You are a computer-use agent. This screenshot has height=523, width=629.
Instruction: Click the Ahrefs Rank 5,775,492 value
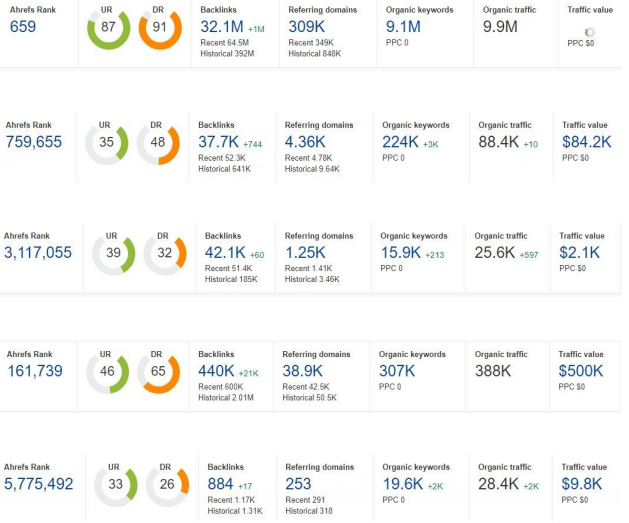[x=39, y=484]
